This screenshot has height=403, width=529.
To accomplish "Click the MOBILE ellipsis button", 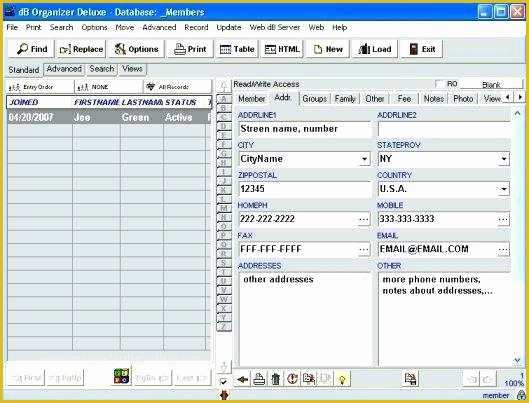I will coord(503,219).
